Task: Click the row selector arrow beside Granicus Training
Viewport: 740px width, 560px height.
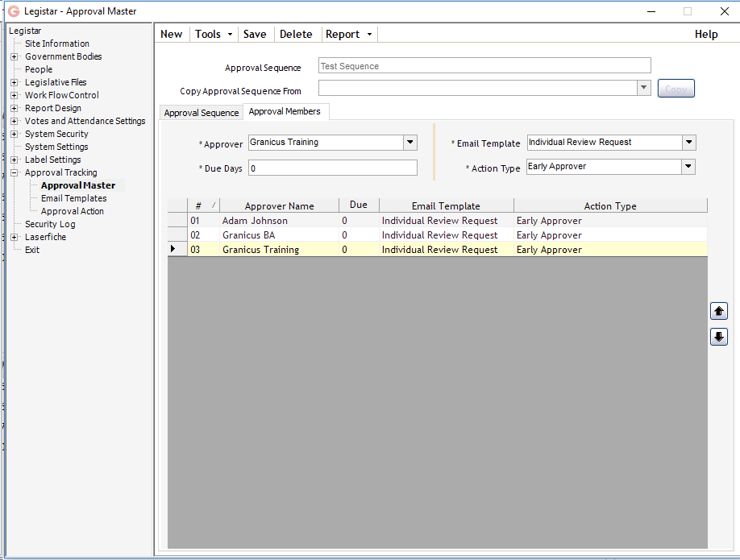Action: (175, 249)
